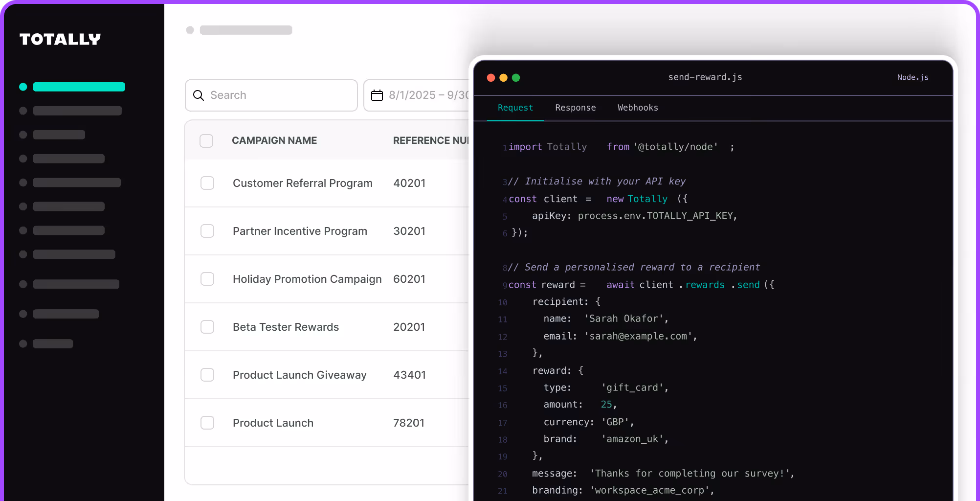The image size is (980, 501).
Task: Open the Customer Referral Program campaign
Action: click(x=303, y=183)
